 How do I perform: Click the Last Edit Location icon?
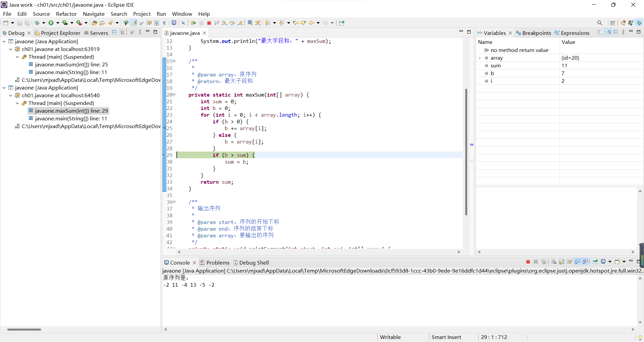[296, 23]
